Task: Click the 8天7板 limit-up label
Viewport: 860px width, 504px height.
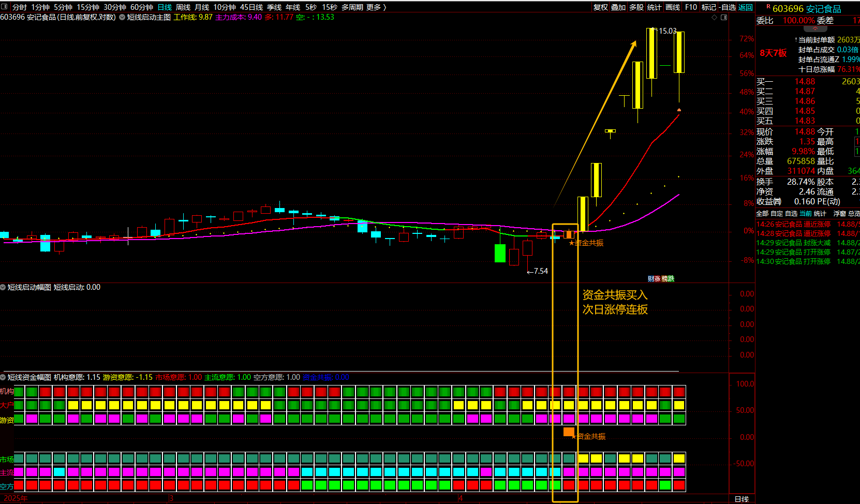Action: [x=773, y=53]
